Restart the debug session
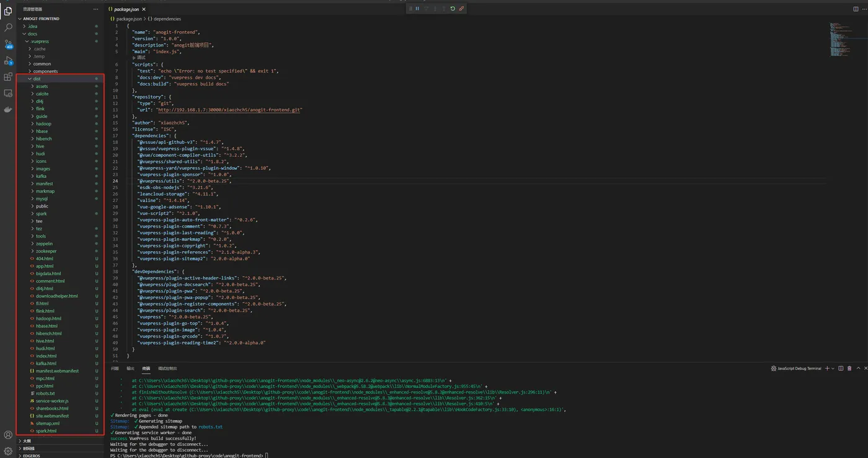 453,9
